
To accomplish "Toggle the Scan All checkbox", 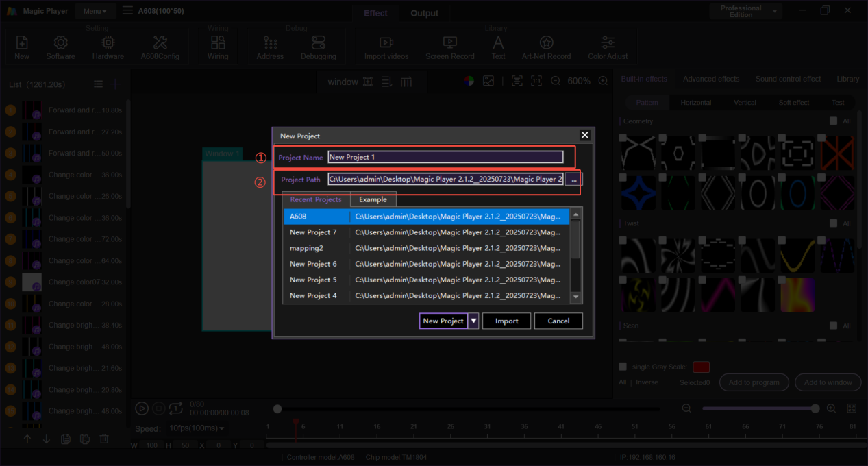I will (834, 326).
